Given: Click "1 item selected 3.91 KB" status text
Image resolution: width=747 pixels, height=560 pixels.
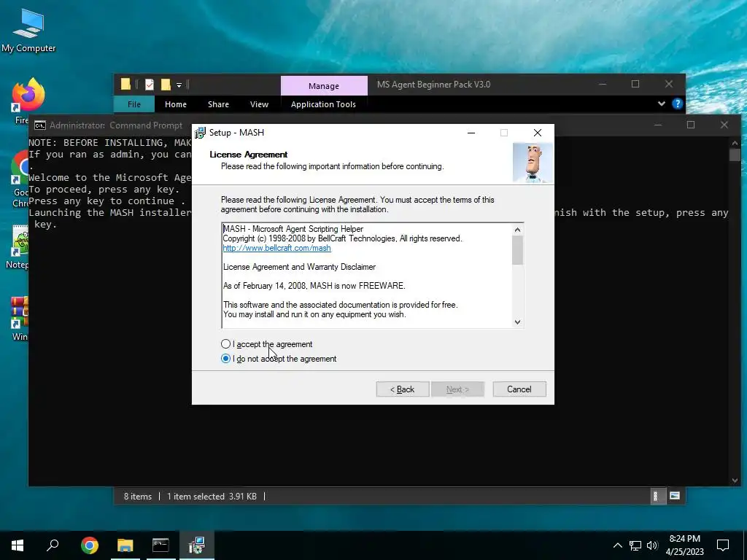Looking at the screenshot, I should click(212, 496).
